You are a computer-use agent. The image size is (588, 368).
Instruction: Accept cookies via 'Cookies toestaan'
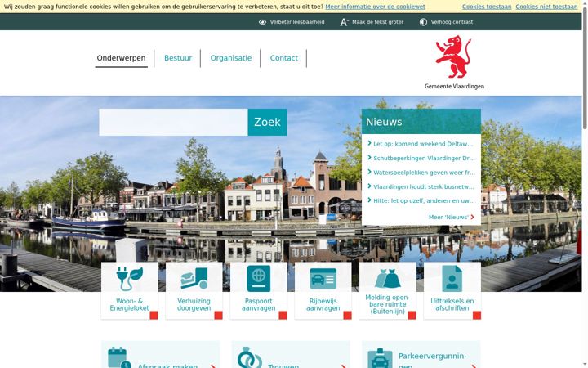(487, 7)
